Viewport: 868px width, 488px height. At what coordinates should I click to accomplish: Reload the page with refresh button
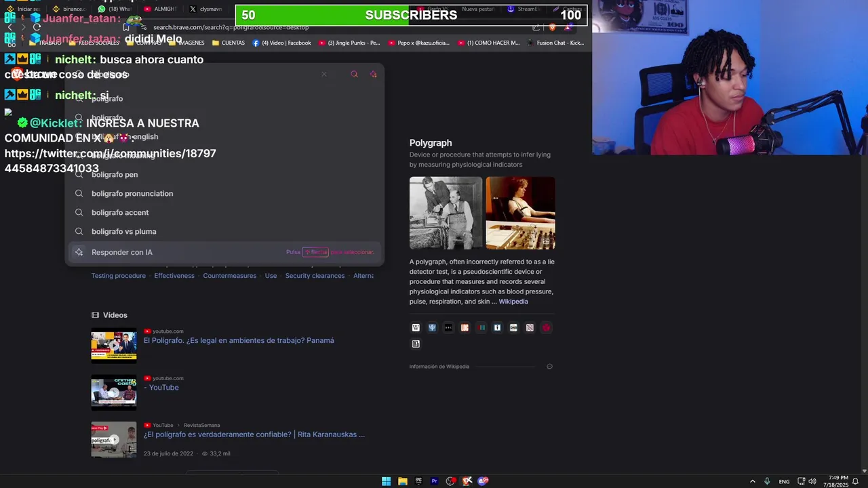[37, 27]
